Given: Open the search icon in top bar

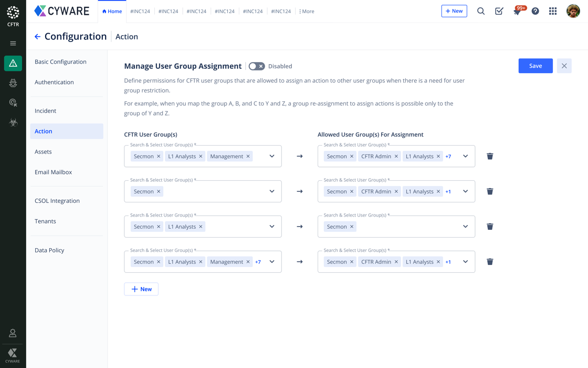Looking at the screenshot, I should pos(480,11).
